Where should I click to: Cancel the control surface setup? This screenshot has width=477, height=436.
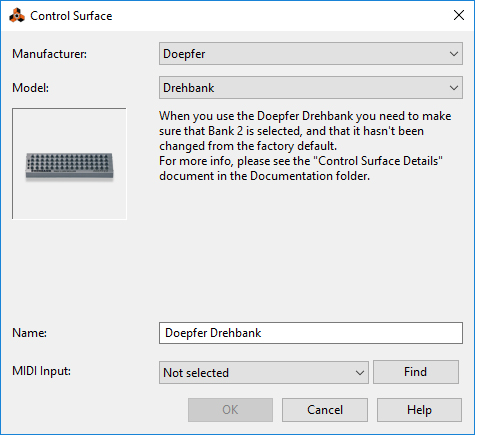point(325,410)
